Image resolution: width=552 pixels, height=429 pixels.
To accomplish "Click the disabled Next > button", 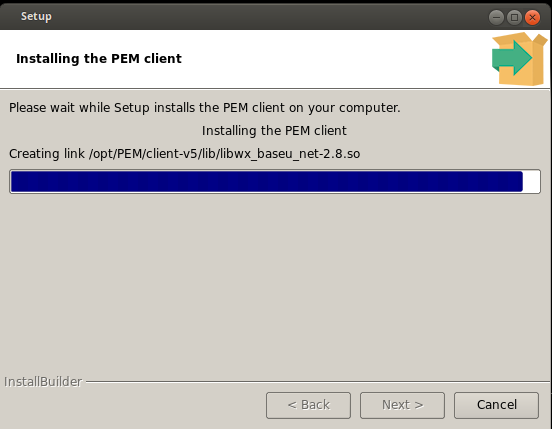I will 402,405.
